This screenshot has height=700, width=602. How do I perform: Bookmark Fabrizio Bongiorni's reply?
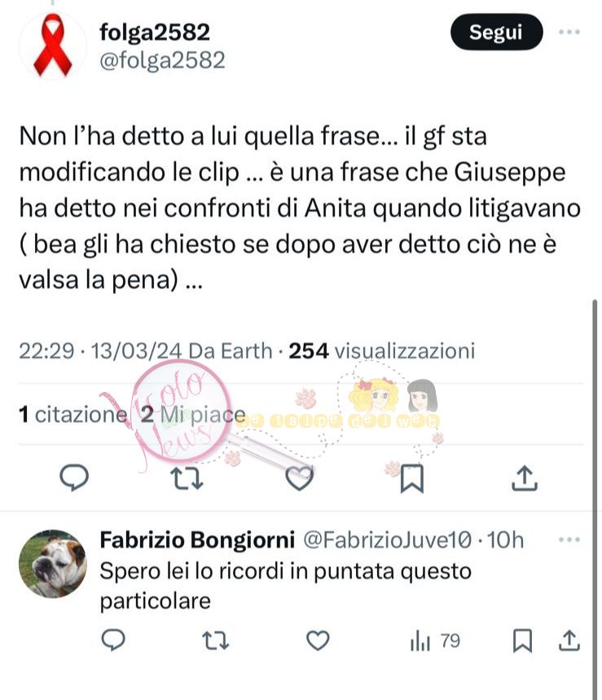click(522, 641)
